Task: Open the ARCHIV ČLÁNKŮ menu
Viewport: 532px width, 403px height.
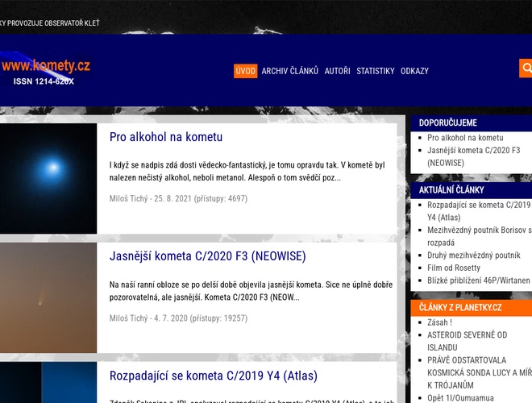Action: (x=289, y=71)
